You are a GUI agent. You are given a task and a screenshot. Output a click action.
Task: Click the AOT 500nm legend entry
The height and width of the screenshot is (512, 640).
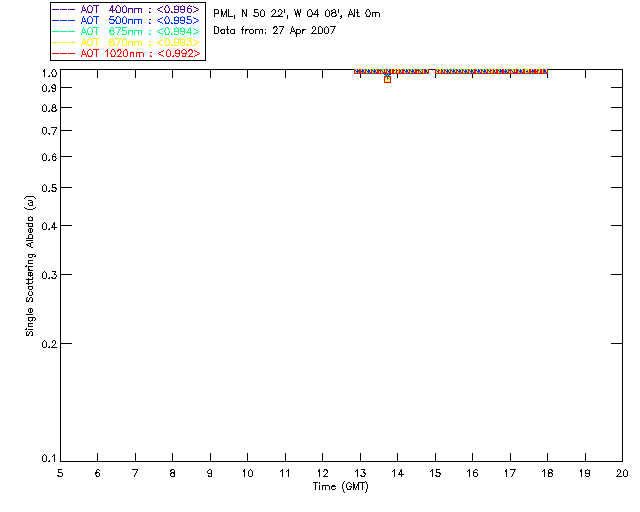[x=126, y=20]
